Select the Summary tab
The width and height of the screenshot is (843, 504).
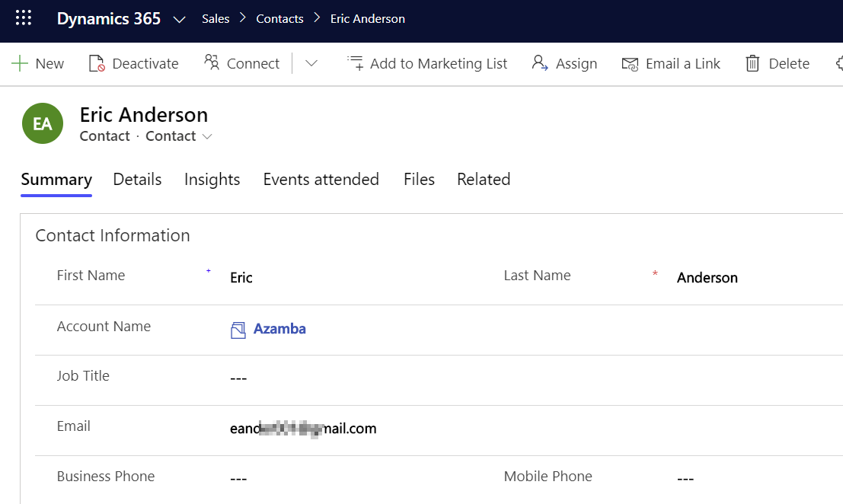coord(56,180)
